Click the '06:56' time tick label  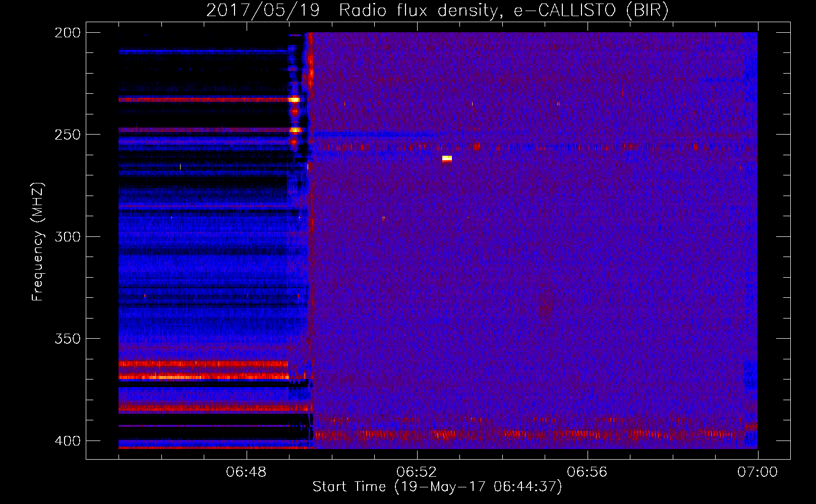point(587,472)
